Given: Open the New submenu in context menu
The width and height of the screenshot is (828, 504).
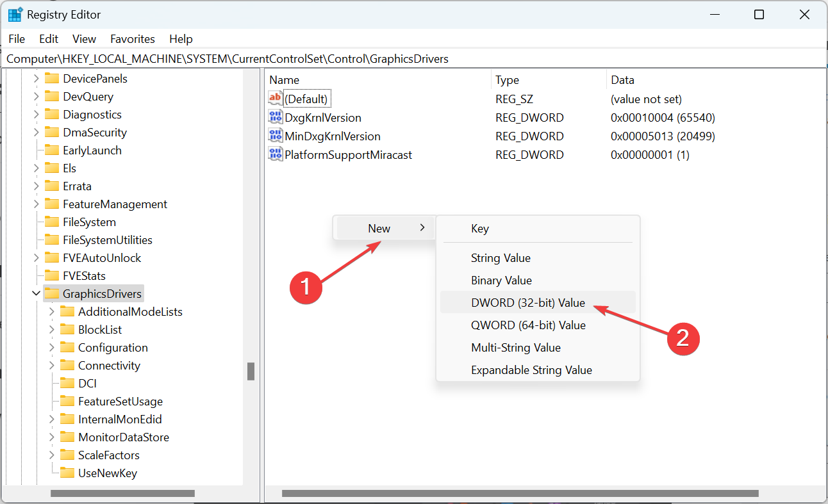Looking at the screenshot, I should (384, 228).
